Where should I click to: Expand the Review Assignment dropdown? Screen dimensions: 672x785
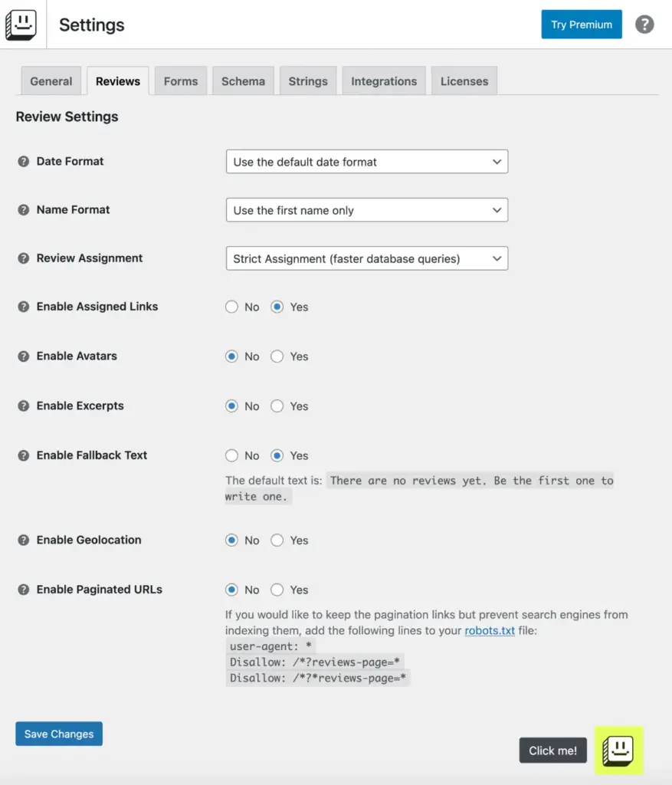[366, 258]
